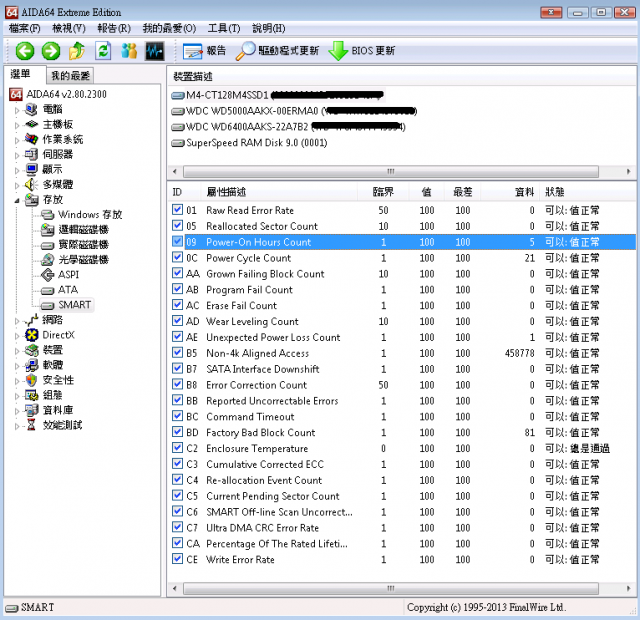Expand the 顯示 tree node
The height and width of the screenshot is (620, 640).
[x=17, y=170]
